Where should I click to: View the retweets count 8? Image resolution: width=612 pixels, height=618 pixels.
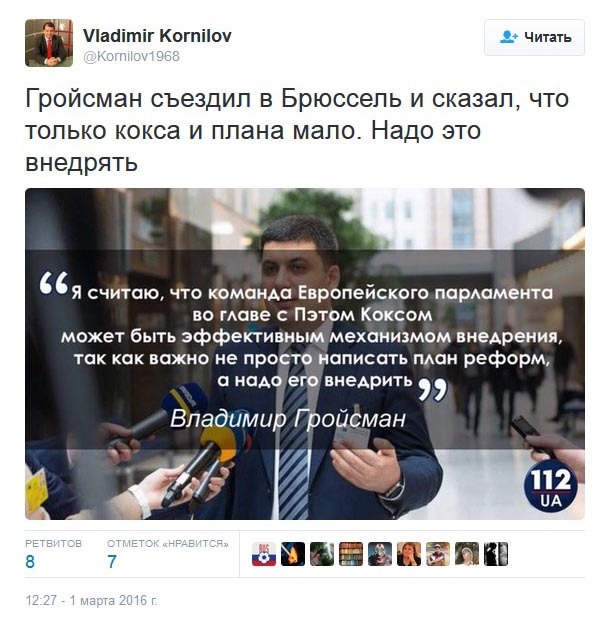tap(30, 562)
